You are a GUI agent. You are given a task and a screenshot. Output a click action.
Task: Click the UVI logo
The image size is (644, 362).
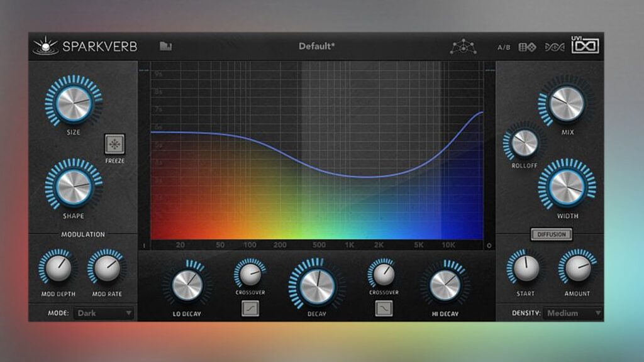[585, 45]
